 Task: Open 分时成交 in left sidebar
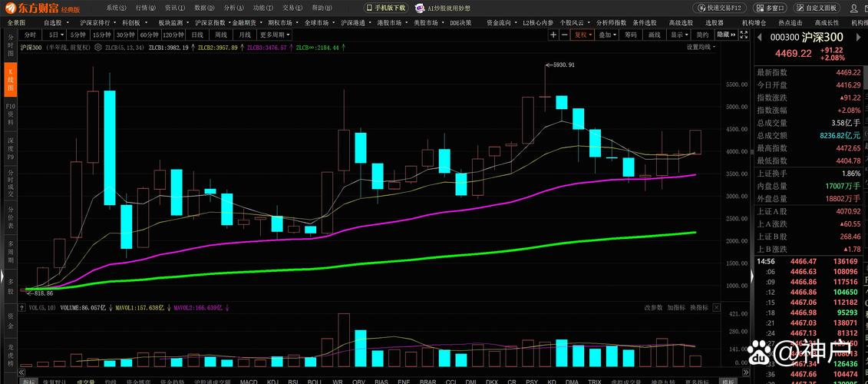pyautogui.click(x=10, y=184)
